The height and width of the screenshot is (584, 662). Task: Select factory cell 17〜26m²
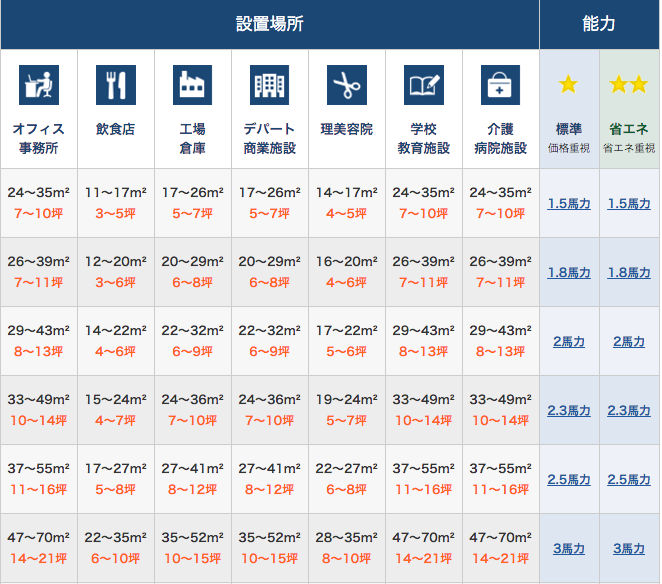point(193,203)
